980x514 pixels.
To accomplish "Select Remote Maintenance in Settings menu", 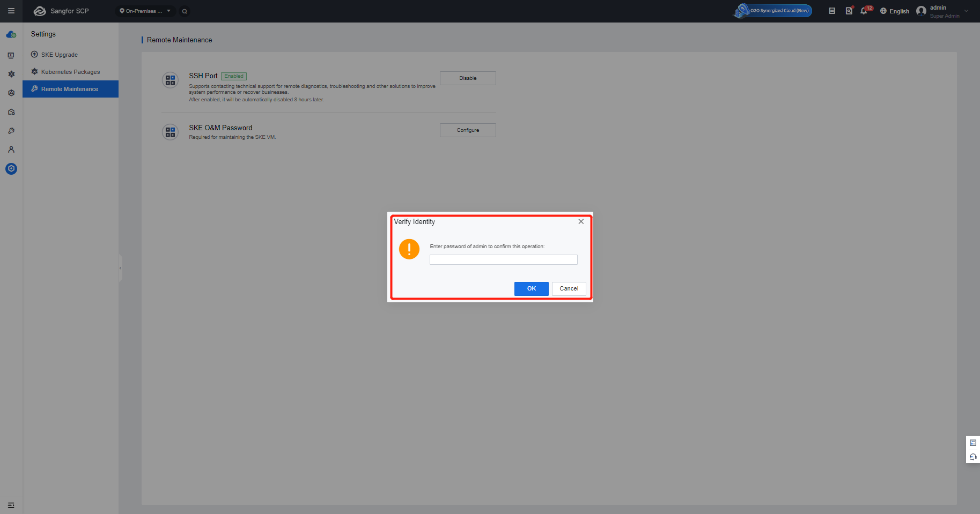I will 70,89.
